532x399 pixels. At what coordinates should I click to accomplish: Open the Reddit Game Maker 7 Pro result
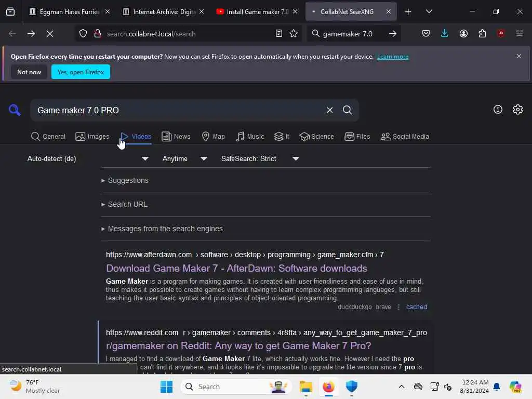(238, 345)
